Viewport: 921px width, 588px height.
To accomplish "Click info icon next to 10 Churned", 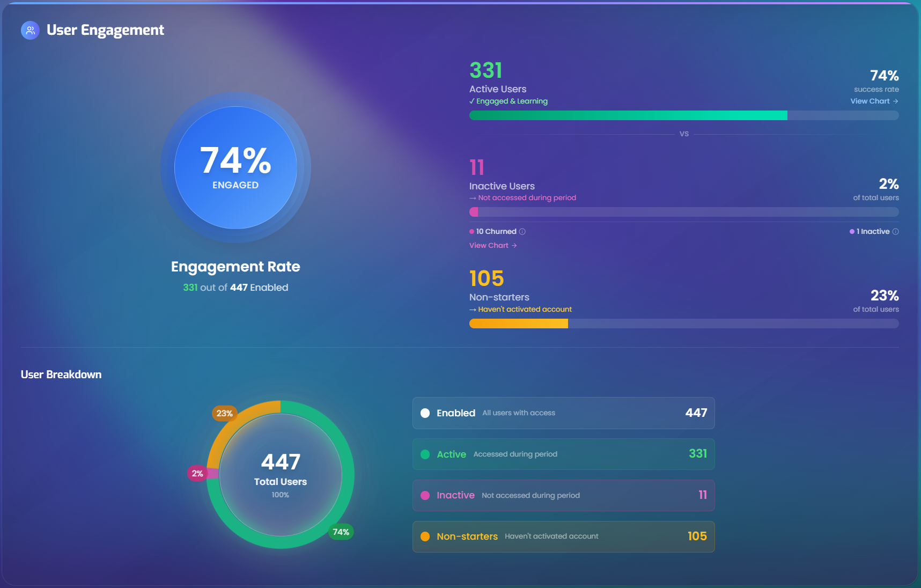I will [522, 231].
